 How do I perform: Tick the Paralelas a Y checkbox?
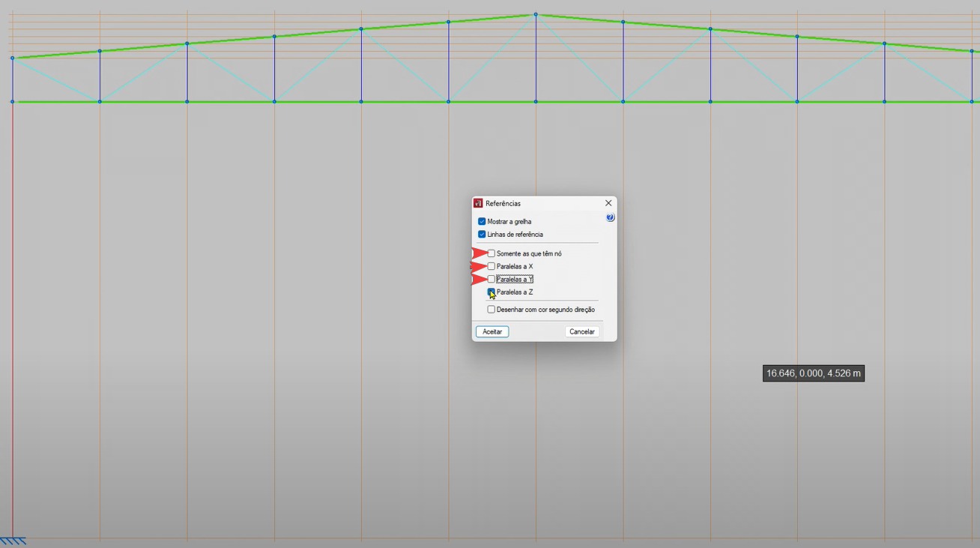tap(491, 279)
